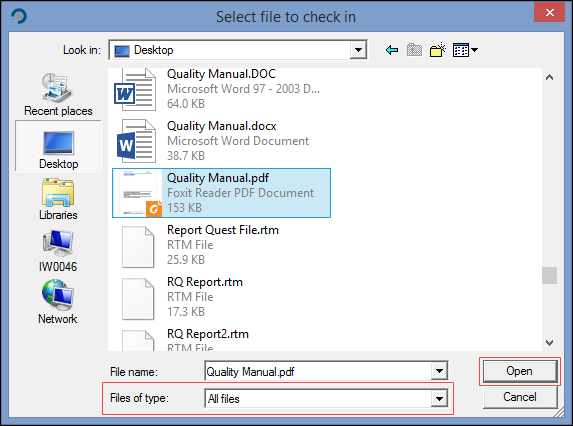Click the Open button
573x426 pixels.
(x=519, y=371)
